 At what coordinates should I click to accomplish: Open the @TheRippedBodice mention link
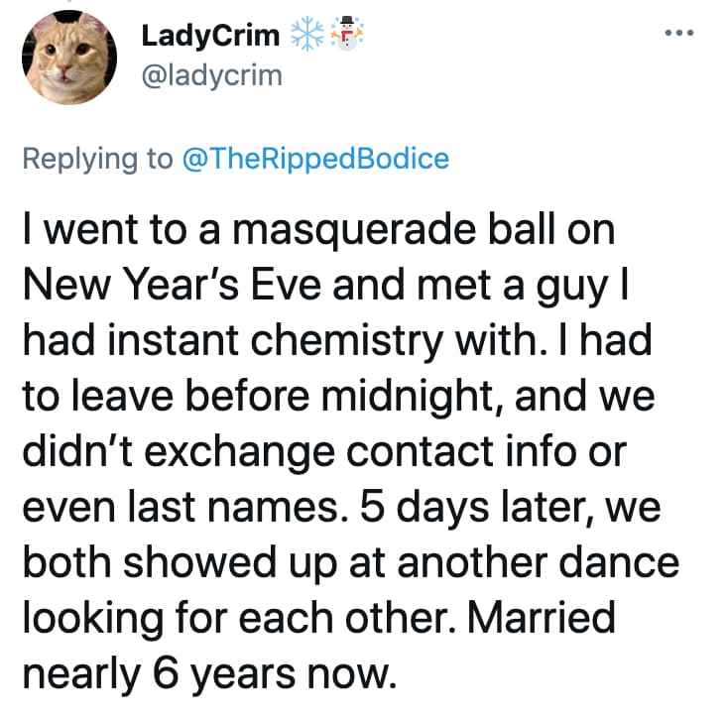316,160
